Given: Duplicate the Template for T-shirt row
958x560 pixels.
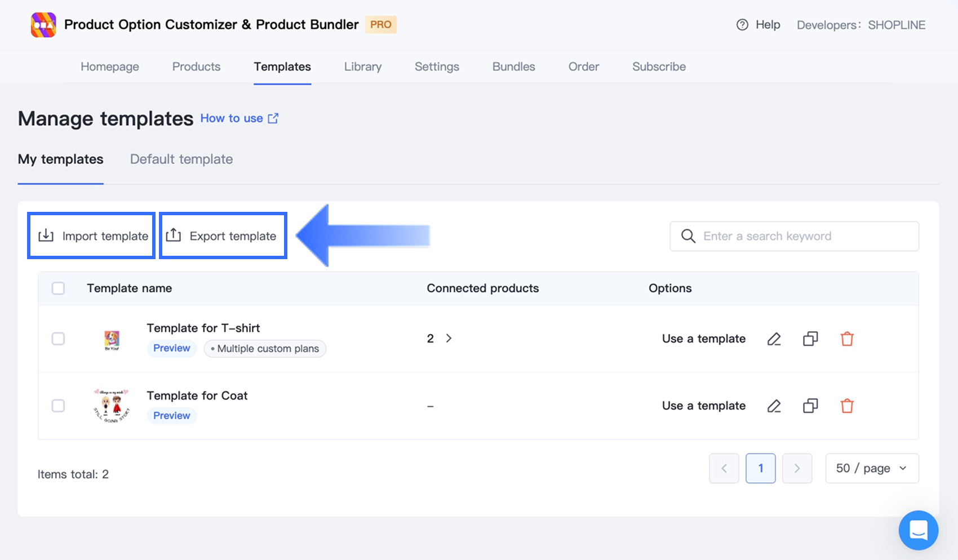Looking at the screenshot, I should click(810, 339).
